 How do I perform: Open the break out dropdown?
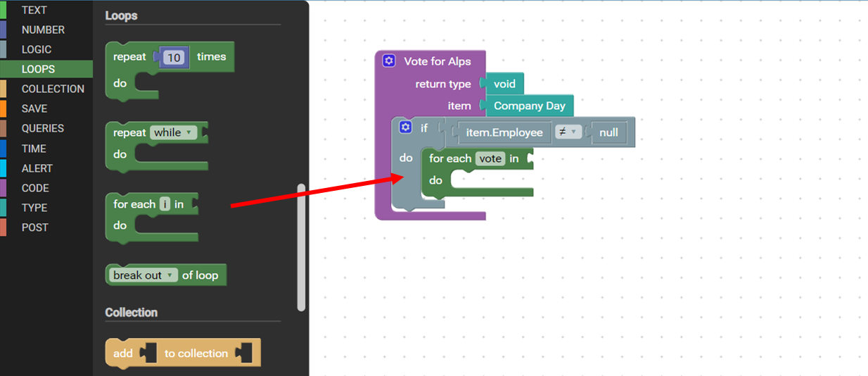[x=144, y=275]
